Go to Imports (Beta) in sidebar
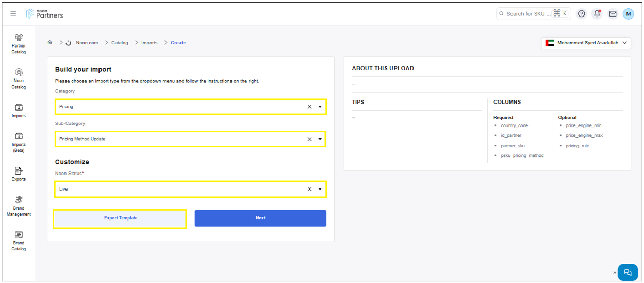The image size is (644, 283). click(x=19, y=142)
